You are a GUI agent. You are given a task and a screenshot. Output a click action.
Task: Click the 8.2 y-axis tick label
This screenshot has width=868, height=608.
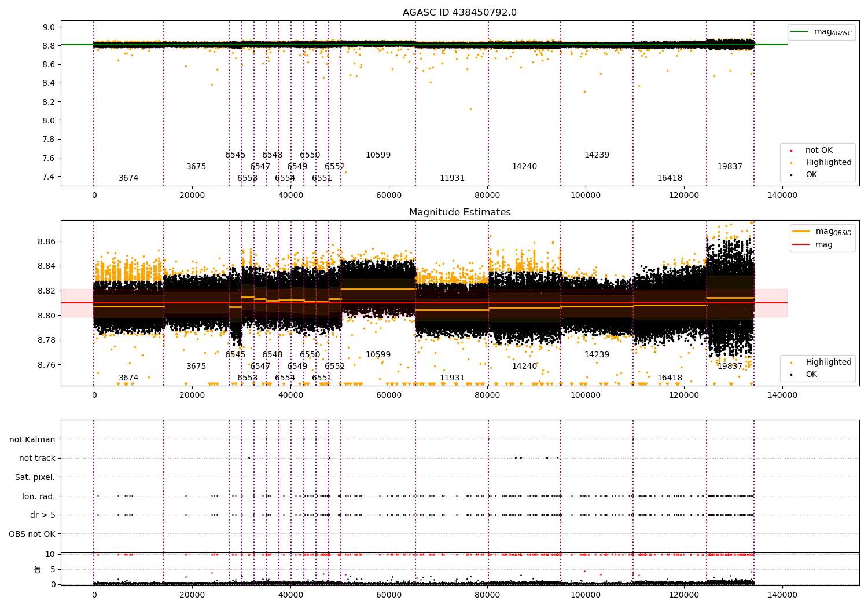tap(49, 102)
